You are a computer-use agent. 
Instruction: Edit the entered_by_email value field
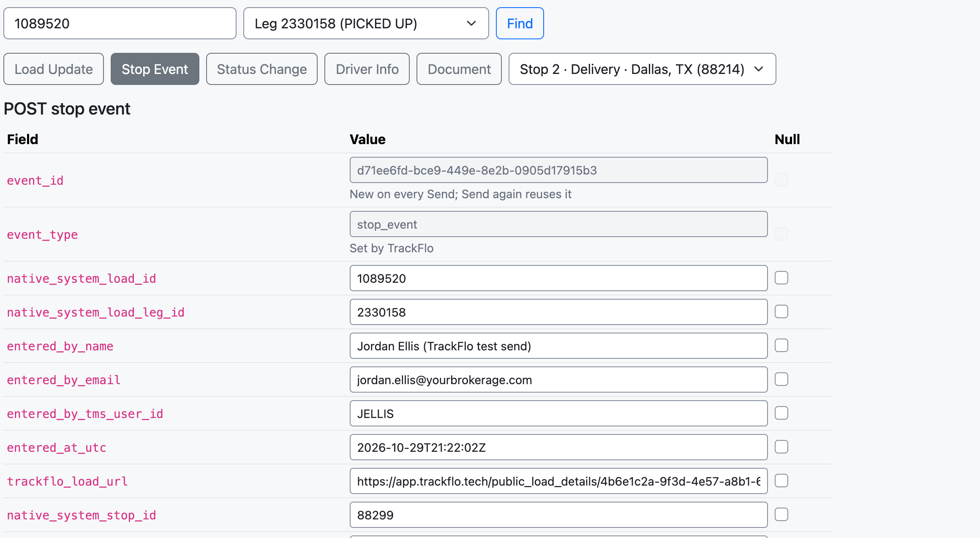coord(558,380)
